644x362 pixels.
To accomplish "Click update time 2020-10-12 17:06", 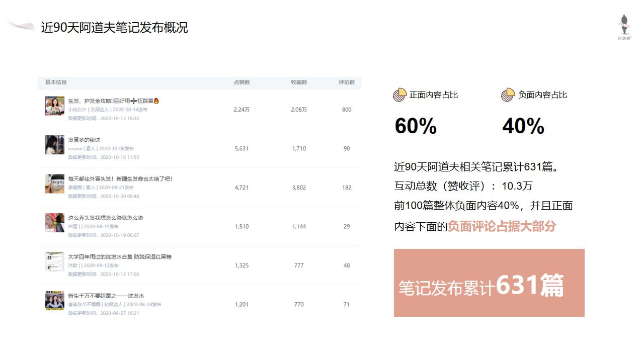I will point(104,275).
